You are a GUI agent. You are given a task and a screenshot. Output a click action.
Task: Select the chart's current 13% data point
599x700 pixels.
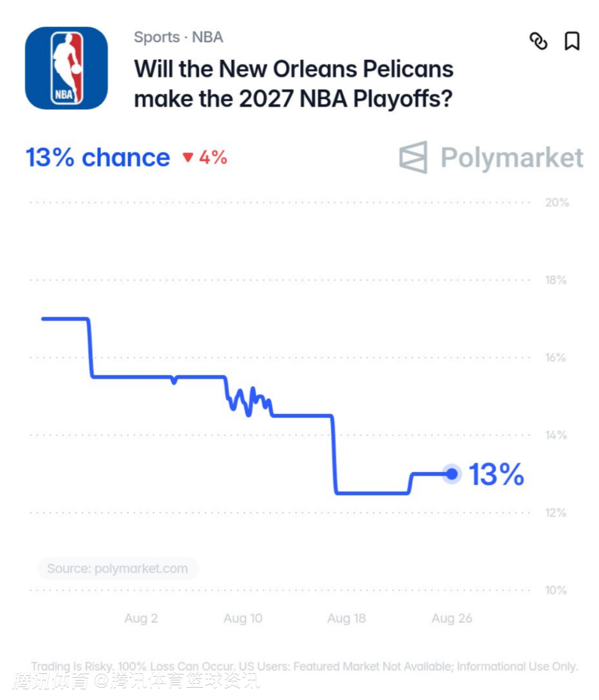(x=452, y=474)
